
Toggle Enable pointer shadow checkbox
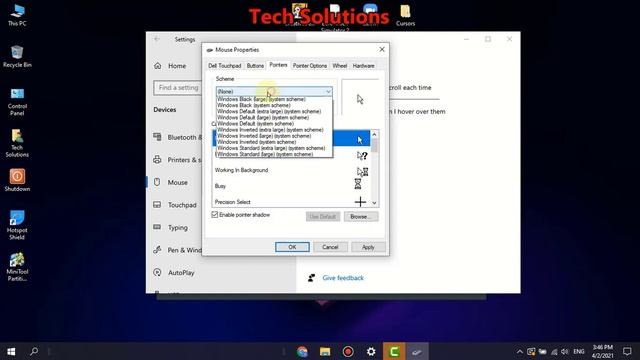[x=215, y=215]
